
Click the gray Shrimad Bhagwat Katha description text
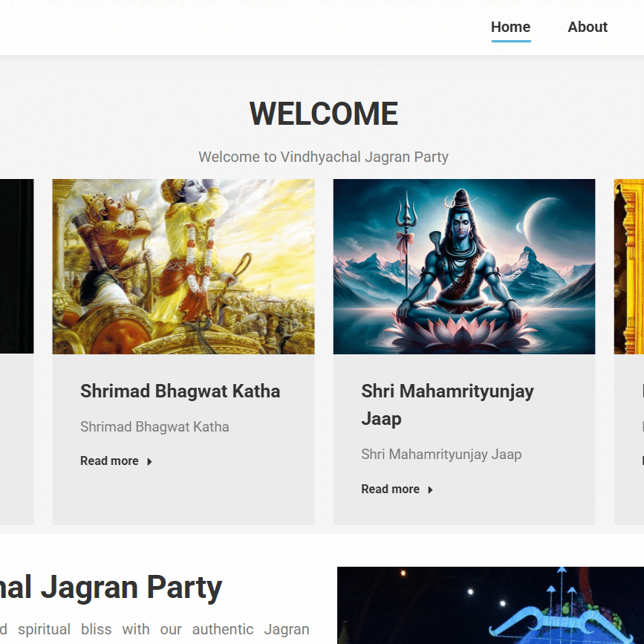click(x=155, y=427)
